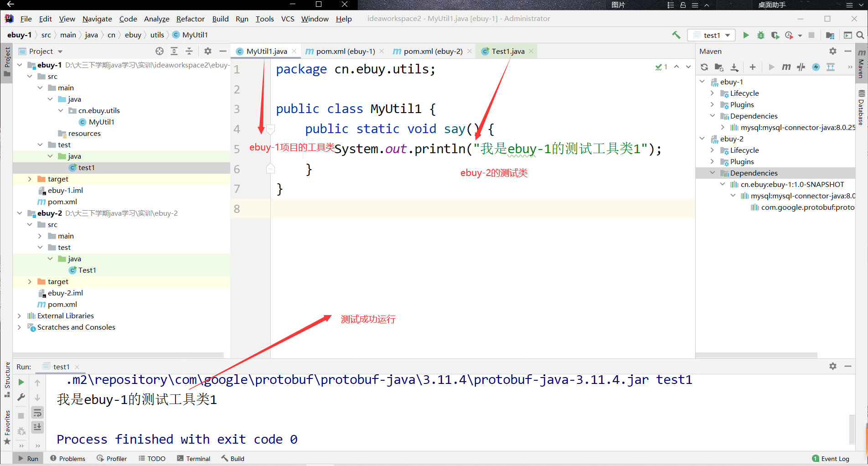The image size is (868, 466).
Task: Switch to pom.xml (ebuy-1) editor tab
Action: [345, 51]
